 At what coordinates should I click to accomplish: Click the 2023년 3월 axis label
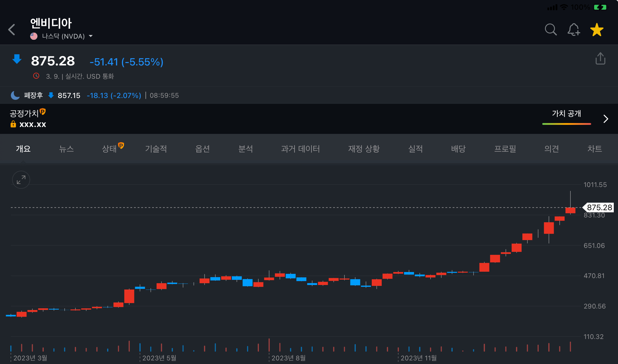click(30, 358)
